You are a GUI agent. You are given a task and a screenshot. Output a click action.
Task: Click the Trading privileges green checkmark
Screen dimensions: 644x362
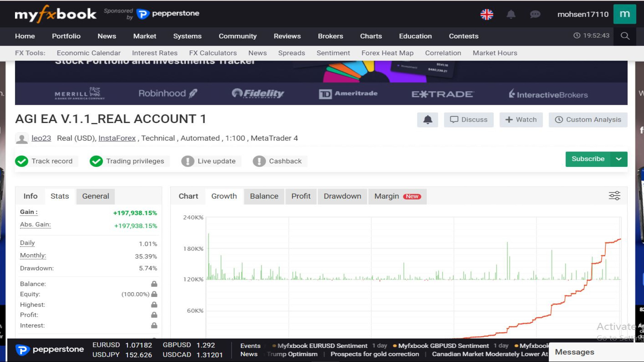pyautogui.click(x=96, y=161)
